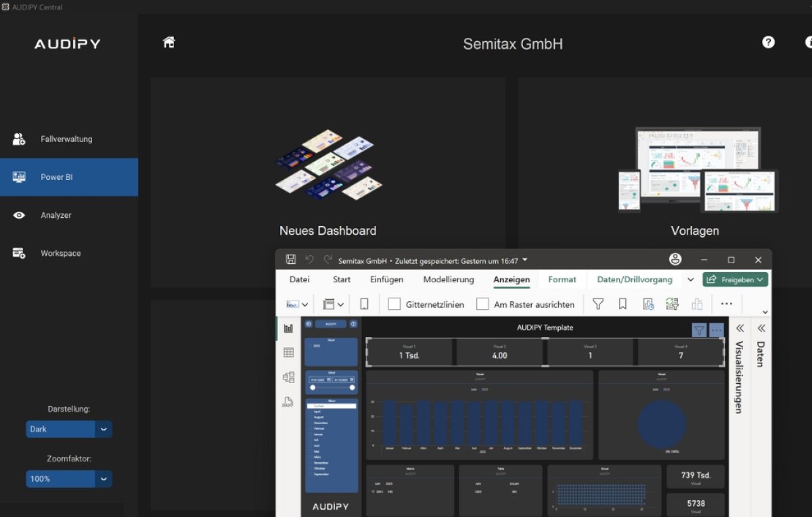Screen dimensions: 812x517
Task: Open the help question mark icon
Action: coord(768,42)
